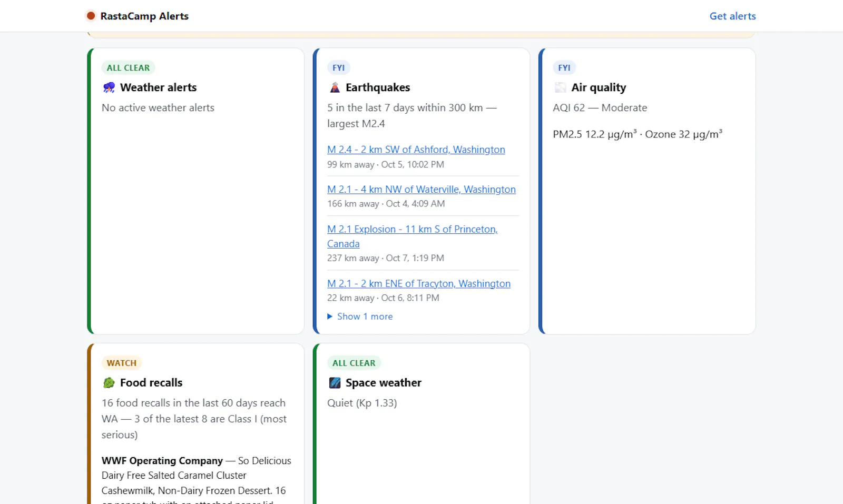Click the ALL CLEAR badge on Space weather

(x=354, y=363)
